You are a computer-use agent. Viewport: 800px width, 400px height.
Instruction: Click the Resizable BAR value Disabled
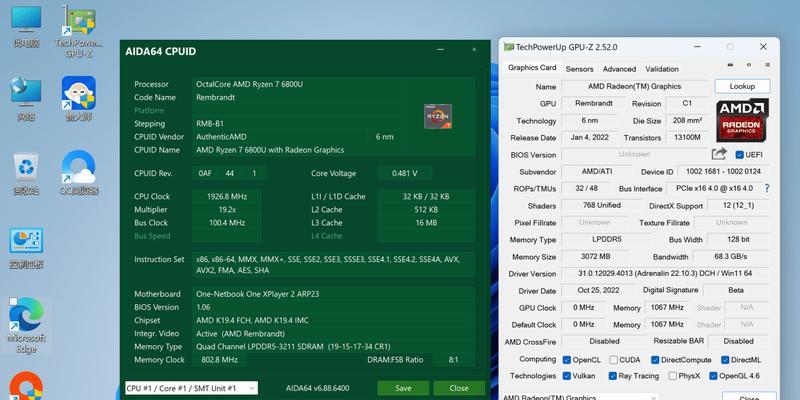click(x=738, y=341)
